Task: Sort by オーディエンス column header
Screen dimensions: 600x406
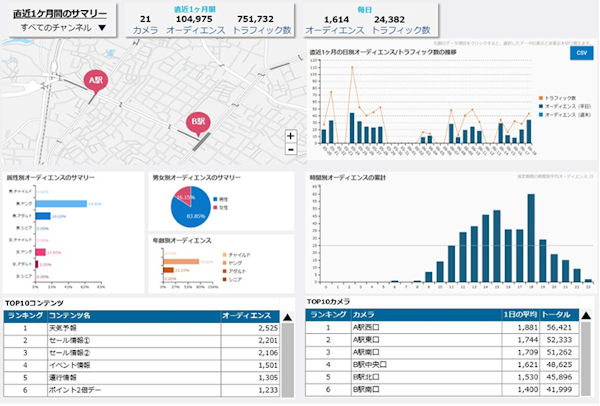Action: coord(249,315)
